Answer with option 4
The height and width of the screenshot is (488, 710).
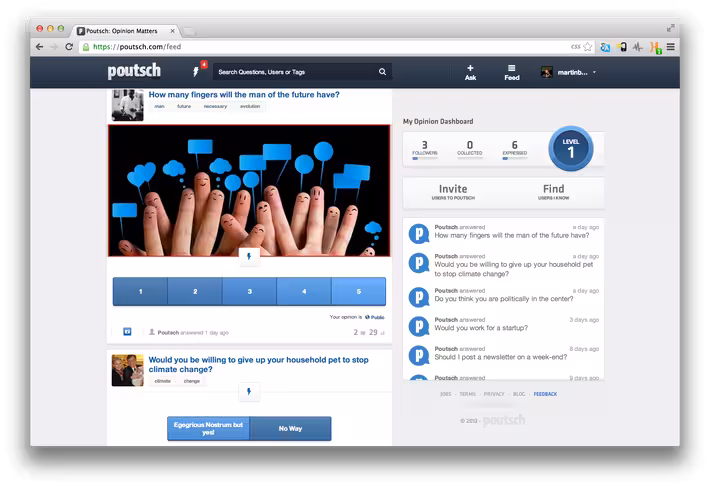(x=304, y=292)
